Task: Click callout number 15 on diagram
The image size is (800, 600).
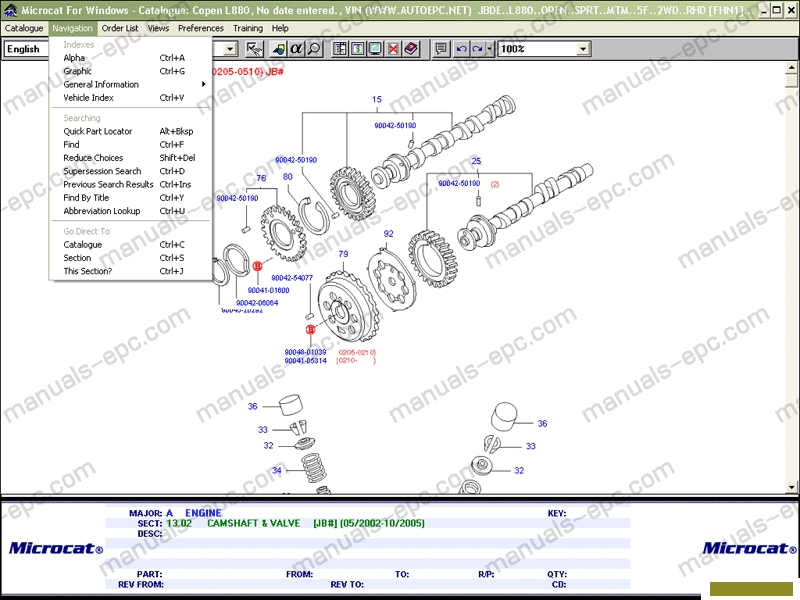Action: 377,99
